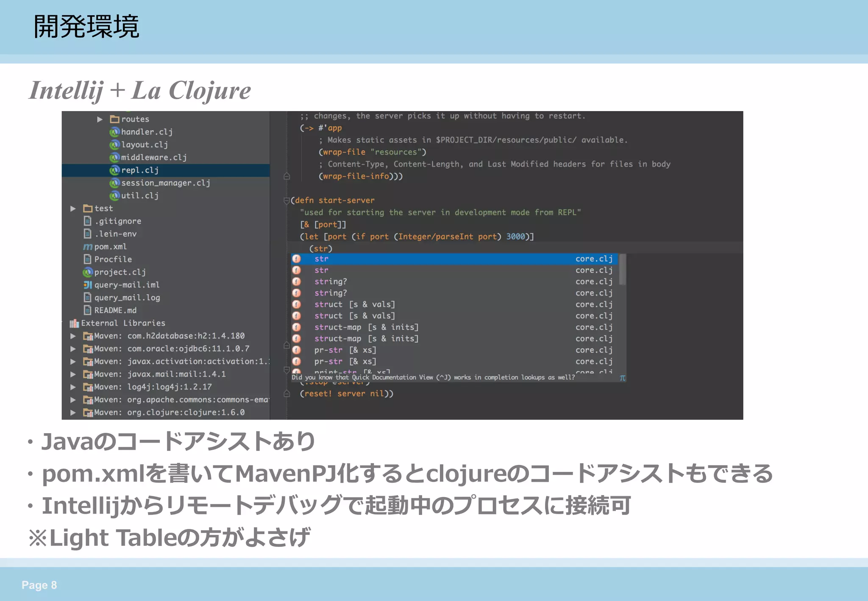The image size is (868, 601).
Task: Click session_manager.clj Clojure file icon
Action: (x=114, y=183)
